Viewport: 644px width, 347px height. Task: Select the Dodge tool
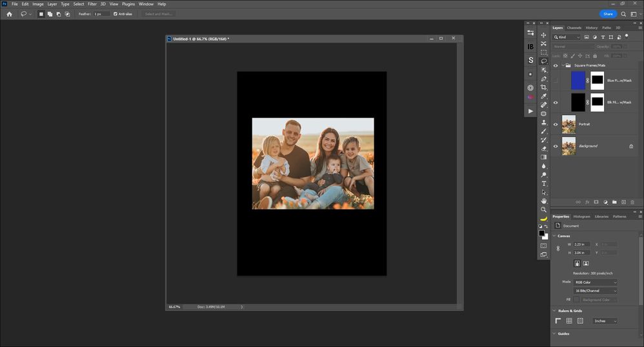543,174
